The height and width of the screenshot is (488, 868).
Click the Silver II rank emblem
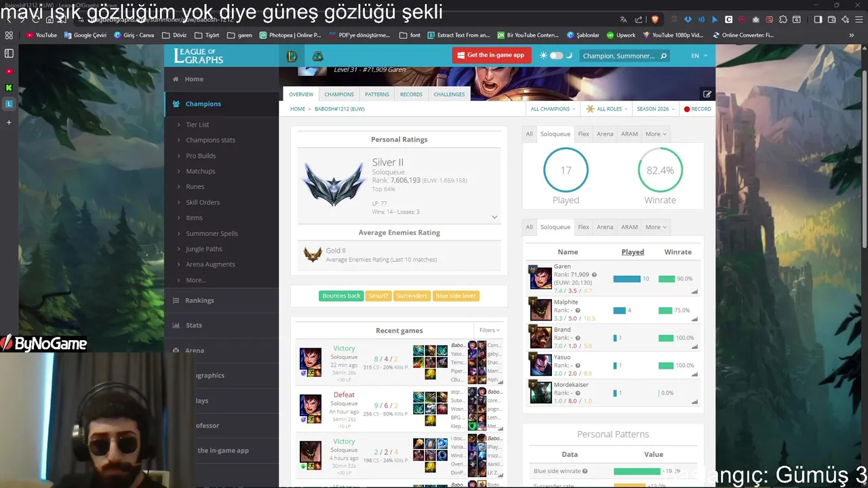334,184
